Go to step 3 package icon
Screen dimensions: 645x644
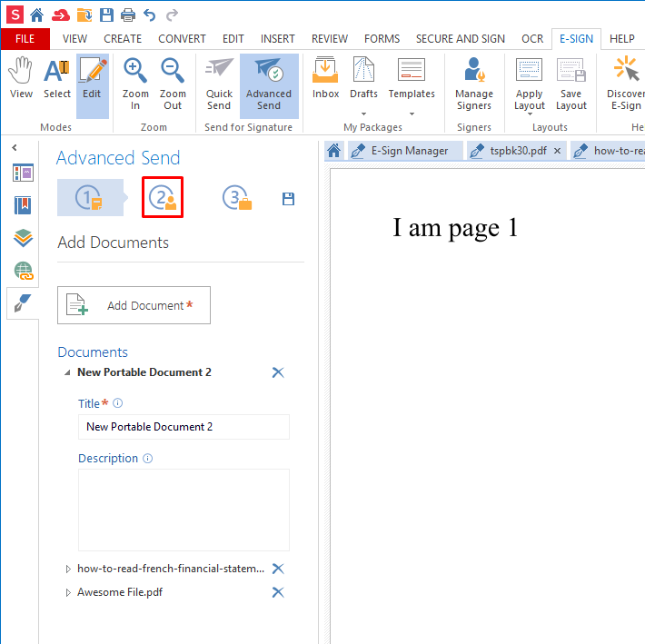(x=237, y=198)
